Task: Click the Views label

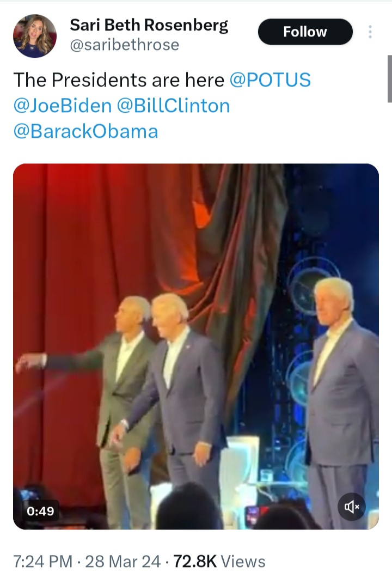Action: coord(243,561)
